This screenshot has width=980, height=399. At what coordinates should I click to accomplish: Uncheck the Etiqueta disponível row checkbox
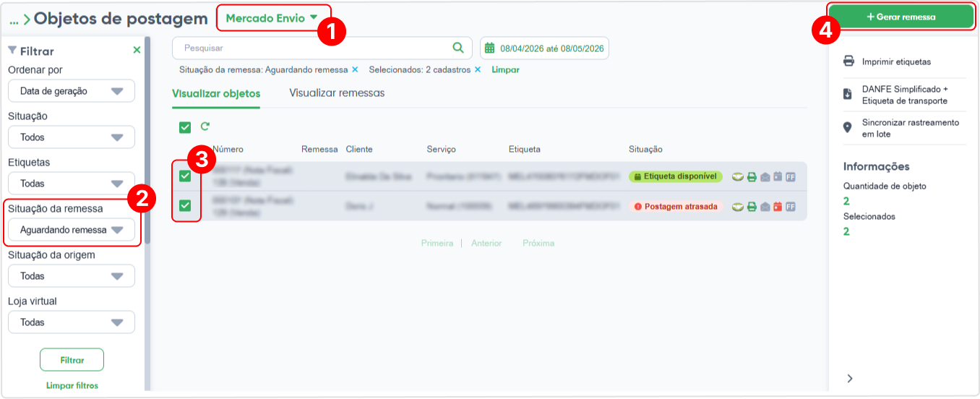pyautogui.click(x=185, y=176)
